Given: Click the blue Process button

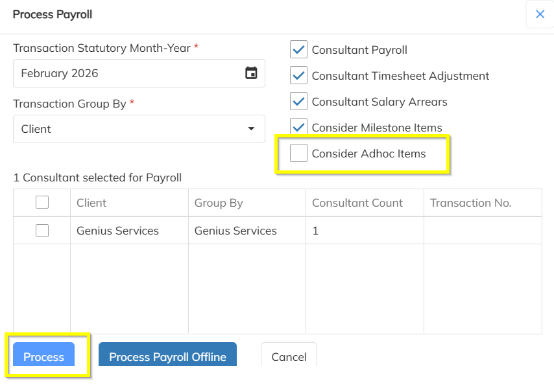Looking at the screenshot, I should pos(44,356).
